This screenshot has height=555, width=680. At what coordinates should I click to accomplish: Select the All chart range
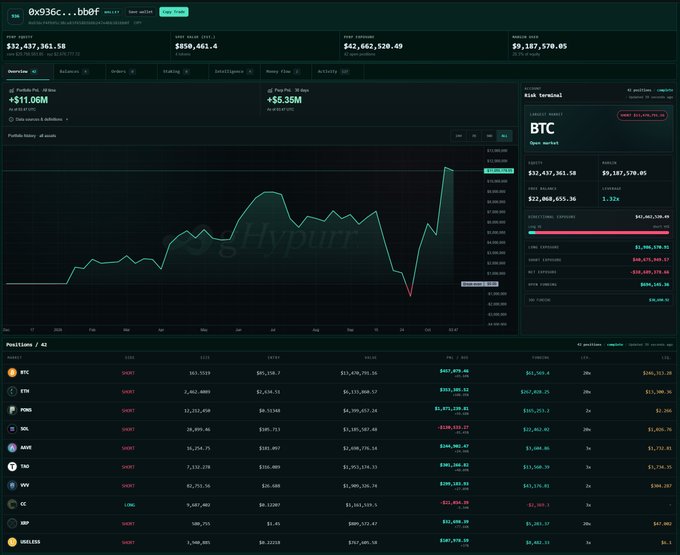[504, 136]
